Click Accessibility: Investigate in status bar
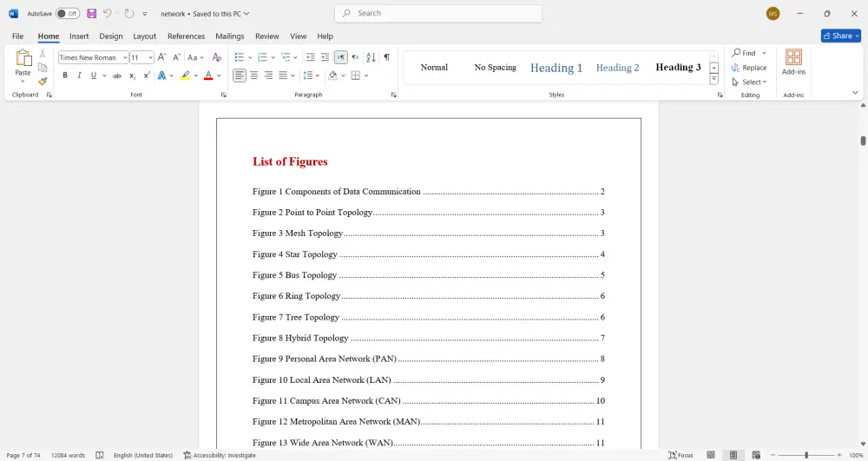This screenshot has height=461, width=868. tap(220, 455)
